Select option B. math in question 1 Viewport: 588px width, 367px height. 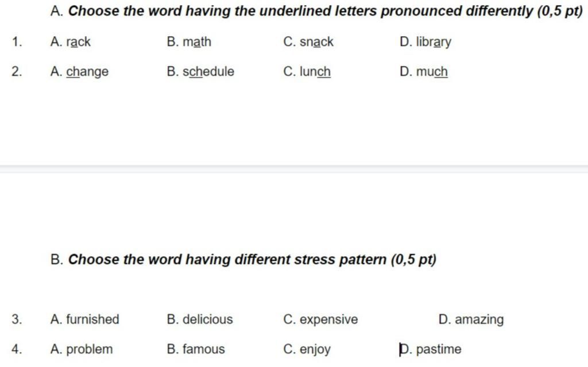[x=189, y=42]
